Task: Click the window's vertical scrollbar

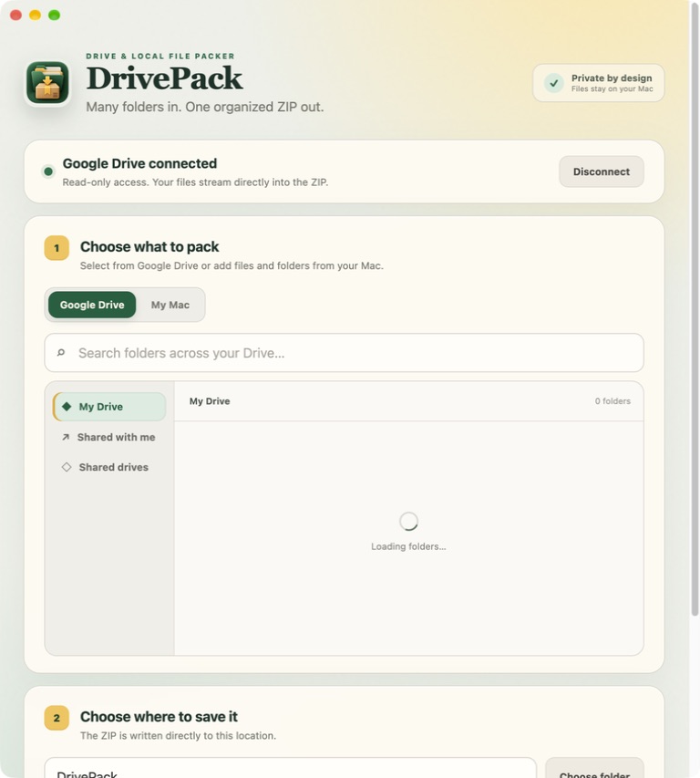Action: pyautogui.click(x=695, y=308)
